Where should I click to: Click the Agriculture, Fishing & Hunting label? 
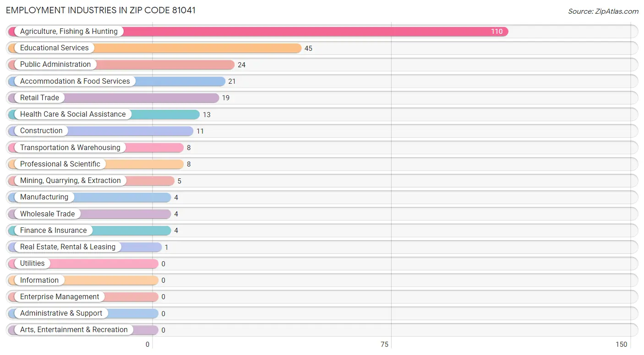coord(69,32)
